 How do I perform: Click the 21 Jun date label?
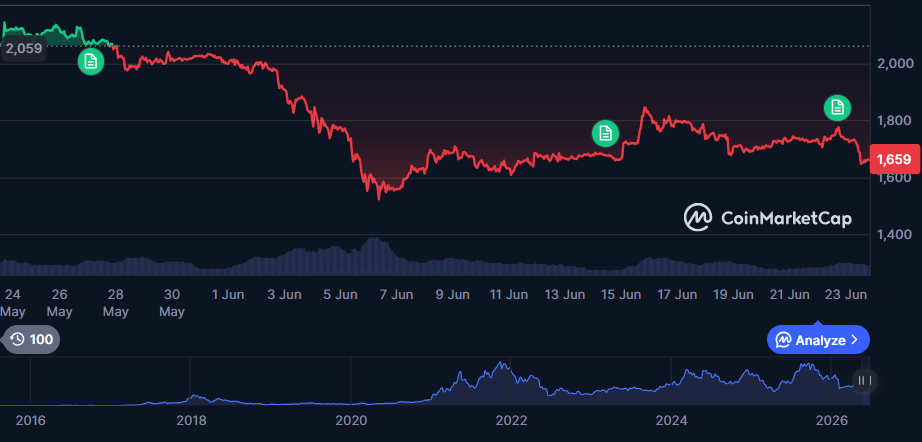790,295
